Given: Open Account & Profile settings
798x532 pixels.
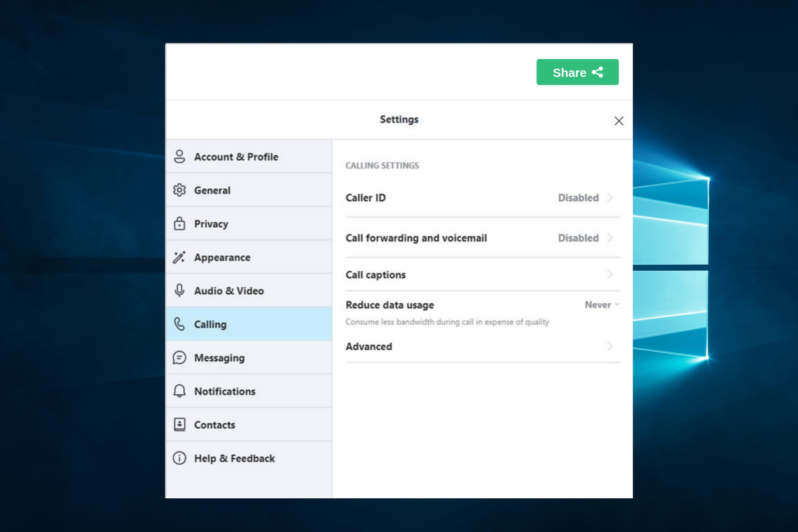Looking at the screenshot, I should click(x=249, y=157).
